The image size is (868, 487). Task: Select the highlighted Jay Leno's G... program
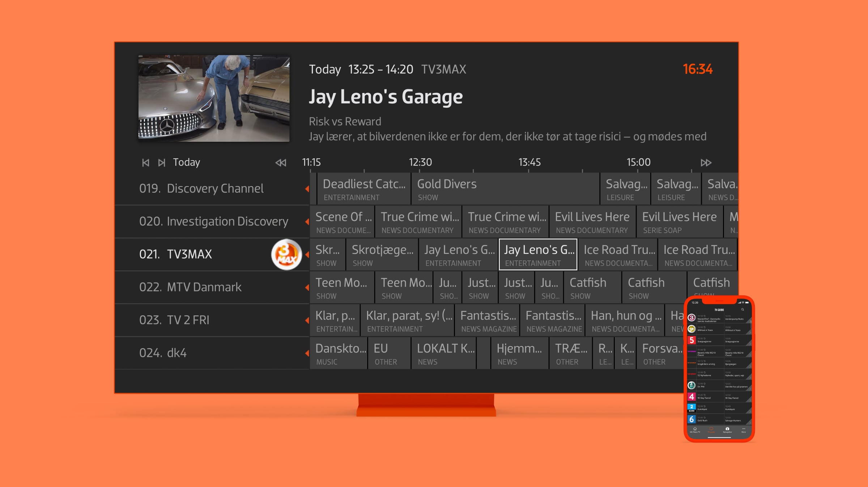(x=538, y=255)
